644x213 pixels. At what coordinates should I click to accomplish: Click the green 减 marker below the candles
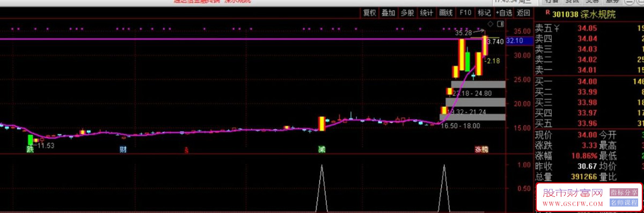point(321,149)
